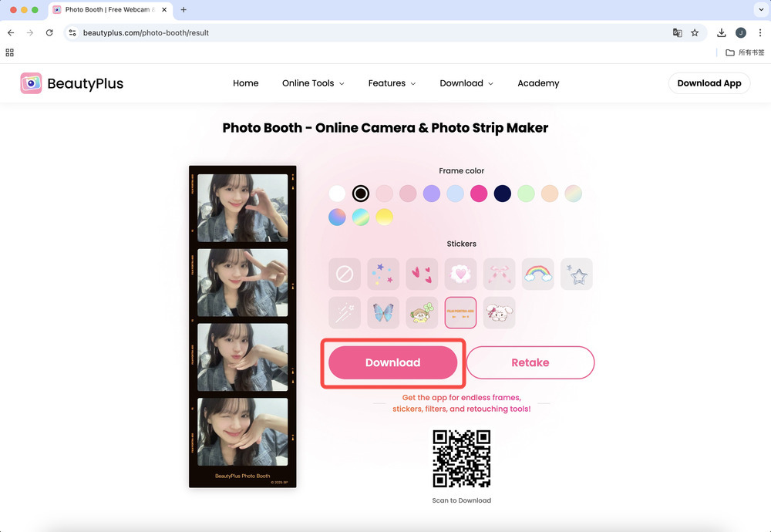The image size is (771, 532).
Task: Select the white puppy sticker
Action: click(x=499, y=312)
